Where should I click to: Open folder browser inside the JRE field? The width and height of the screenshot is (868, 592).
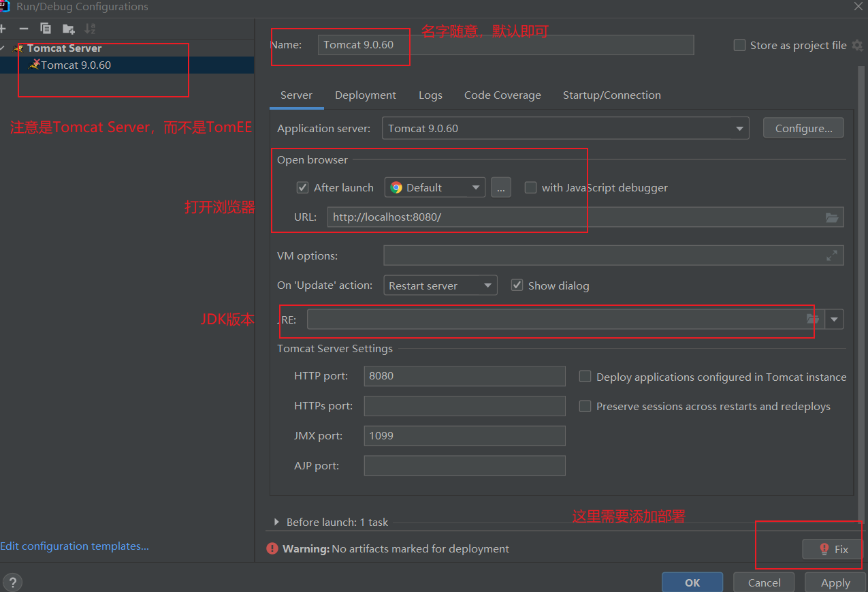(812, 319)
